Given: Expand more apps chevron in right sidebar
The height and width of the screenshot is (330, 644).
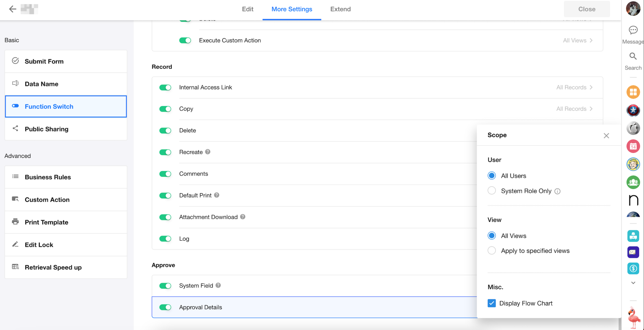Looking at the screenshot, I should 633,283.
